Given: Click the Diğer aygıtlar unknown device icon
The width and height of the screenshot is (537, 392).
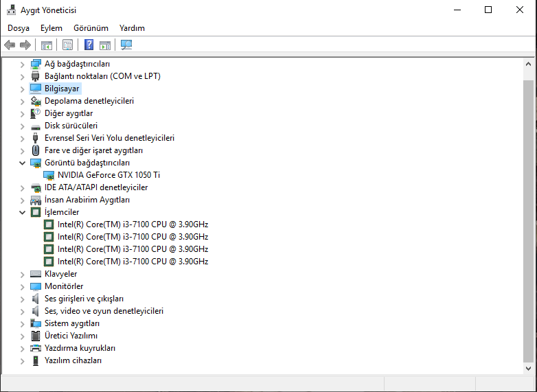Looking at the screenshot, I should (x=35, y=113).
